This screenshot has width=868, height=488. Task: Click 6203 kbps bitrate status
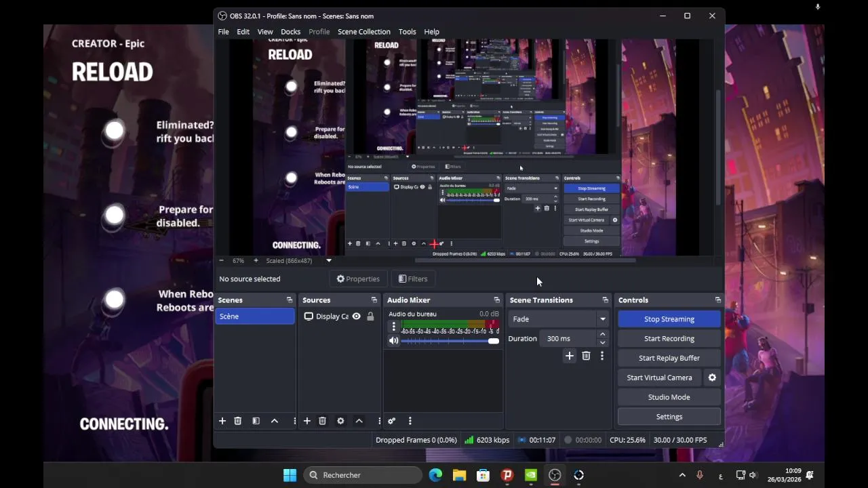(487, 440)
